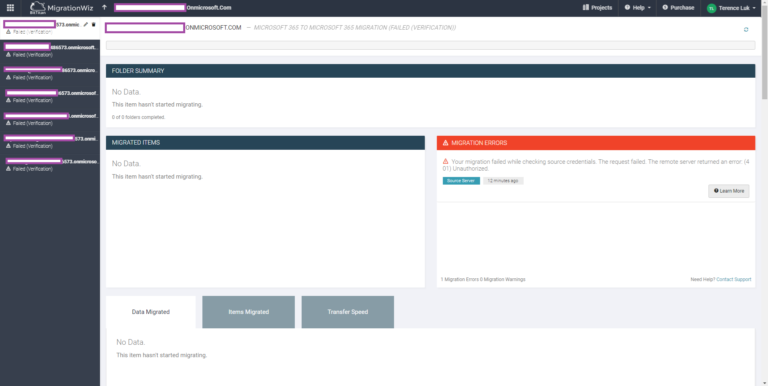Click the Migration Errors header bar
Screen dimensions: 768x386
click(596, 143)
